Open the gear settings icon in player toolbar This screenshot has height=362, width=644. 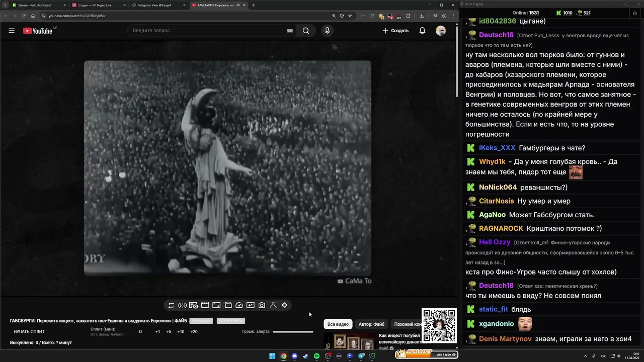tap(284, 305)
